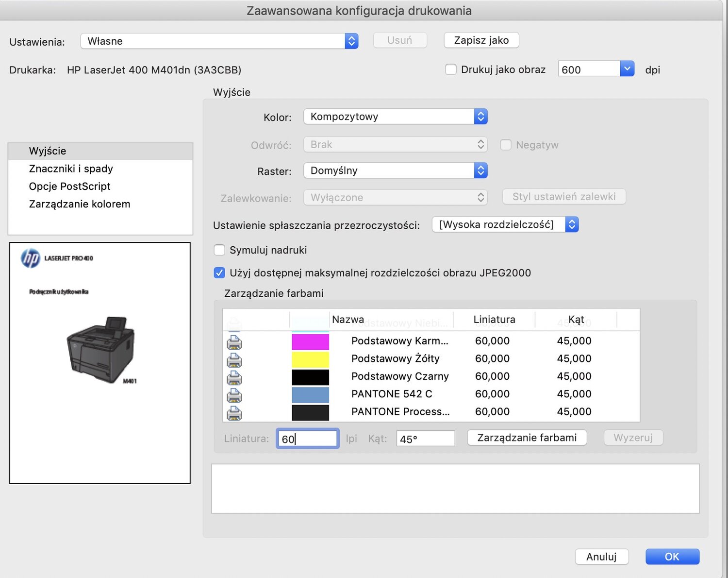Open Zarządzanie kolorem section in sidebar
The image size is (728, 578).
tap(80, 204)
